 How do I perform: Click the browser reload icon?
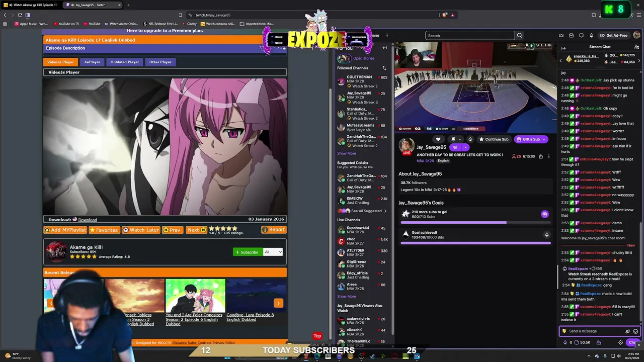pyautogui.click(x=20, y=15)
